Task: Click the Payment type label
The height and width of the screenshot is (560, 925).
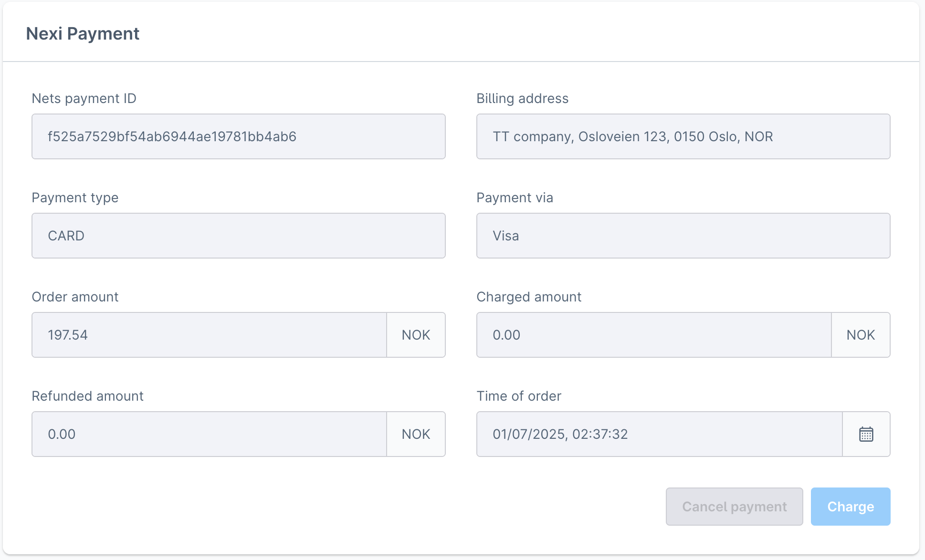Action: [x=75, y=197]
